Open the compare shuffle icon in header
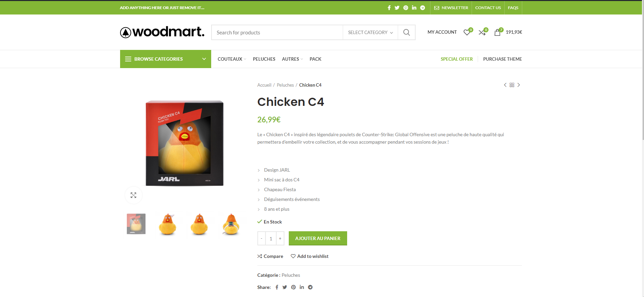The image size is (644, 297). (x=482, y=32)
